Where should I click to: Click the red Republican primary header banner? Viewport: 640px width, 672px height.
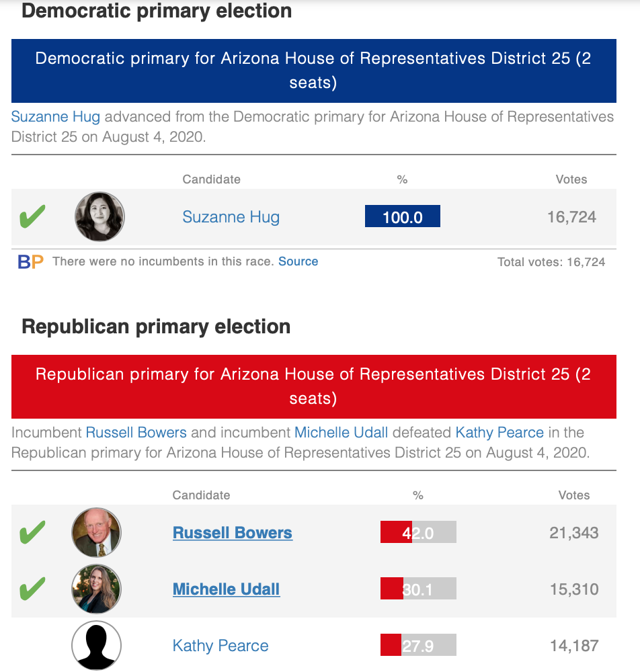pyautogui.click(x=314, y=386)
